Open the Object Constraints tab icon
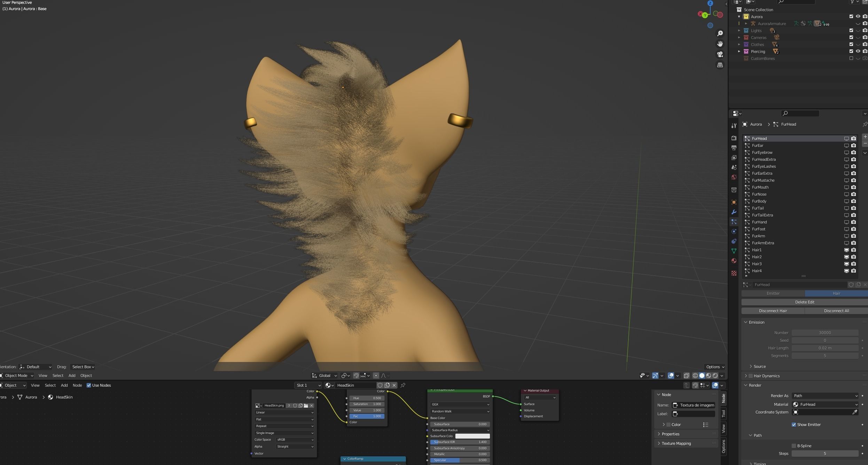Viewport: 868px width, 465px height. pyautogui.click(x=734, y=241)
